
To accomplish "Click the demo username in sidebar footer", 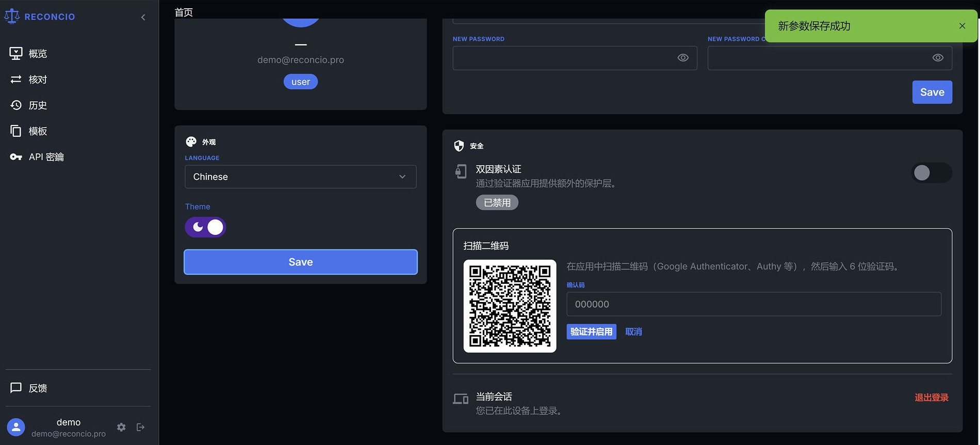I will tap(69, 422).
